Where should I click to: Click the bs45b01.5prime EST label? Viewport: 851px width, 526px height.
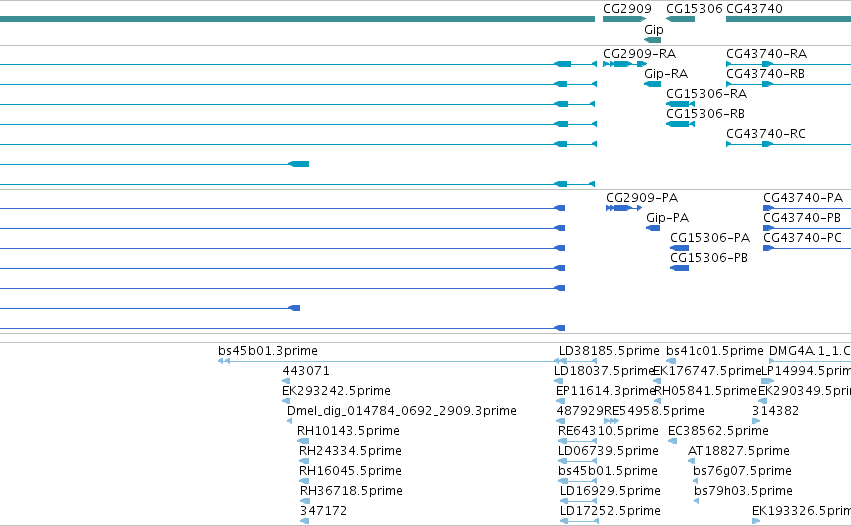click(x=607, y=472)
